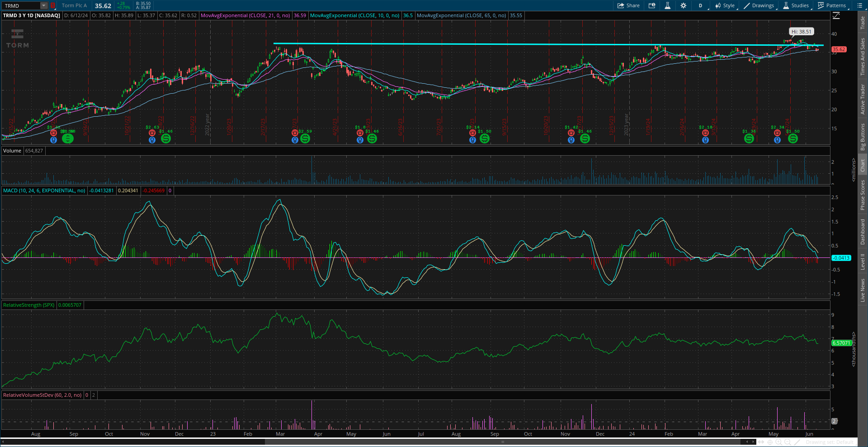Click MovAvgExponential (CLOSE, 65, 0, no) label
Viewport: 868px width, 447px height.
point(461,15)
